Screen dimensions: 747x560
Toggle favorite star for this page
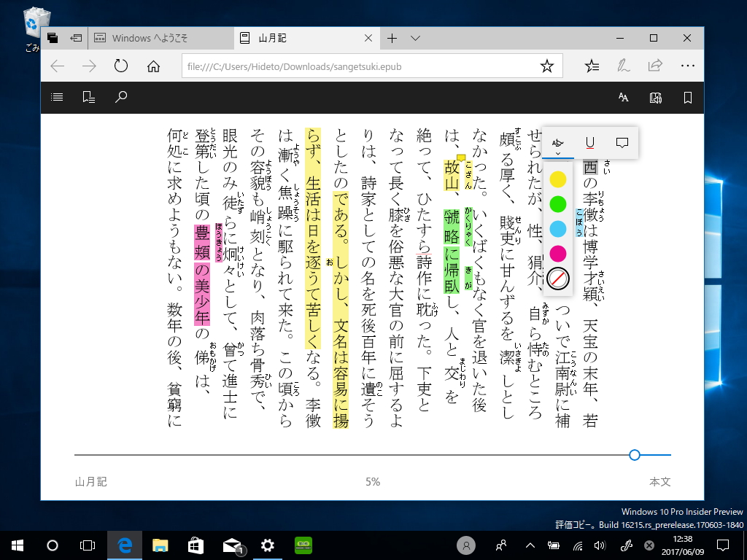547,66
